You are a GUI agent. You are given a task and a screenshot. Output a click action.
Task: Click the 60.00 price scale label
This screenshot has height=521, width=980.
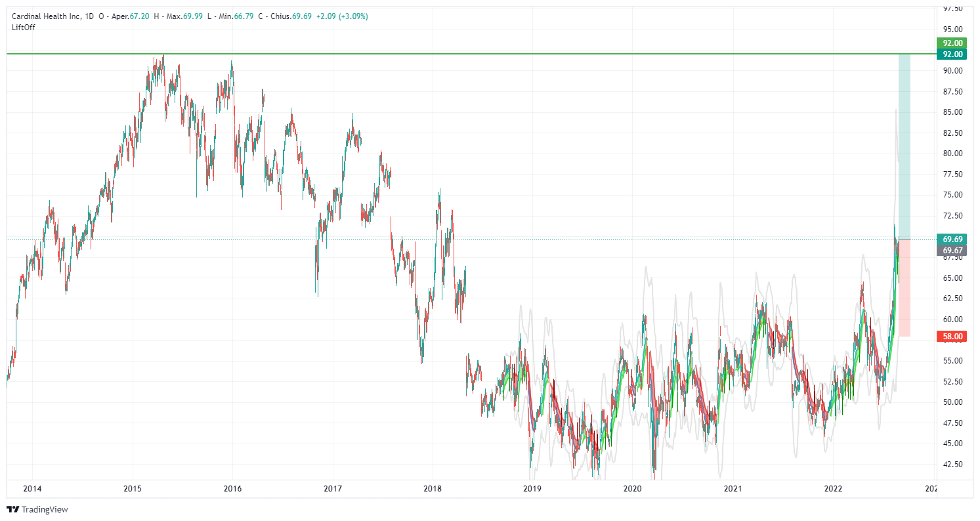click(x=952, y=320)
